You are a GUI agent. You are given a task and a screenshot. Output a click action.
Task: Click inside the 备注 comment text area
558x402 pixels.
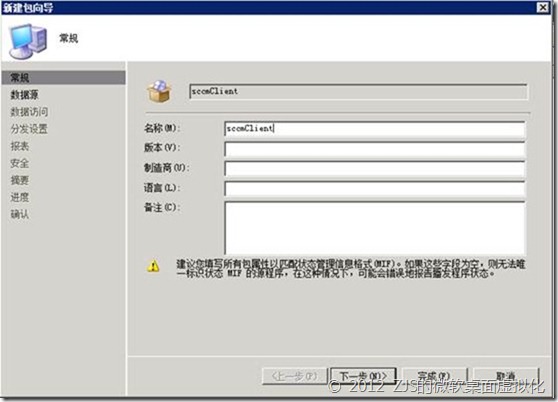coord(375,228)
